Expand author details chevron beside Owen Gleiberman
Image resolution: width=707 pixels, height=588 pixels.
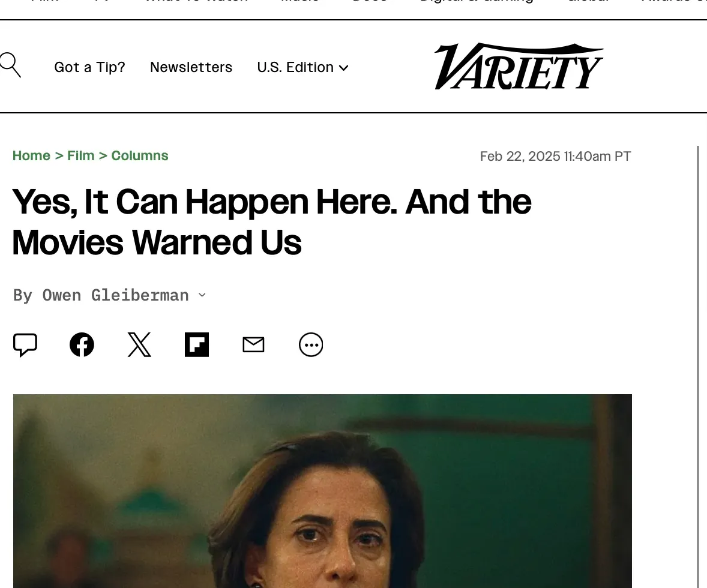coord(202,295)
